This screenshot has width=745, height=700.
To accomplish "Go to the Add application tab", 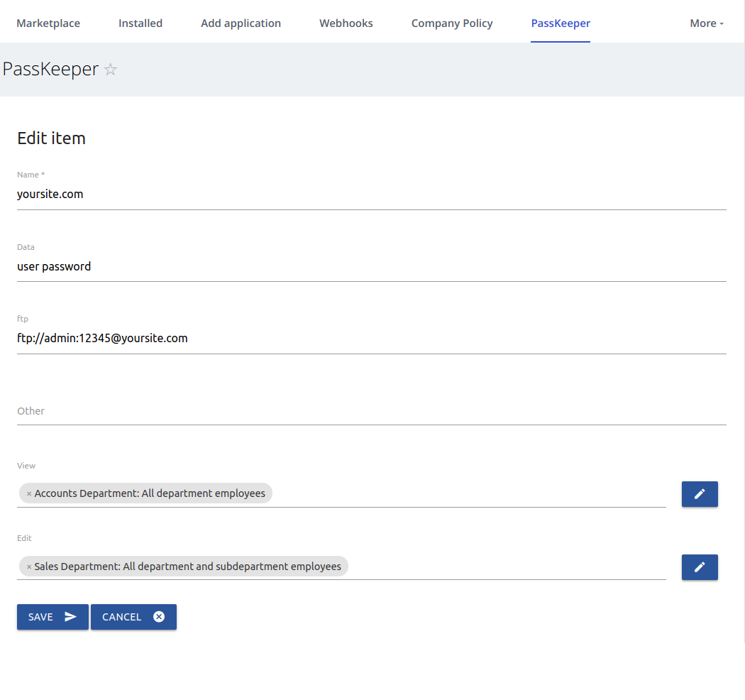I will [x=241, y=23].
